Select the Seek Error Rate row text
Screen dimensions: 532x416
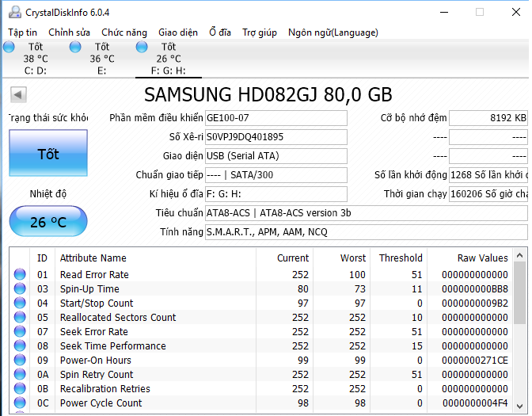click(x=94, y=331)
